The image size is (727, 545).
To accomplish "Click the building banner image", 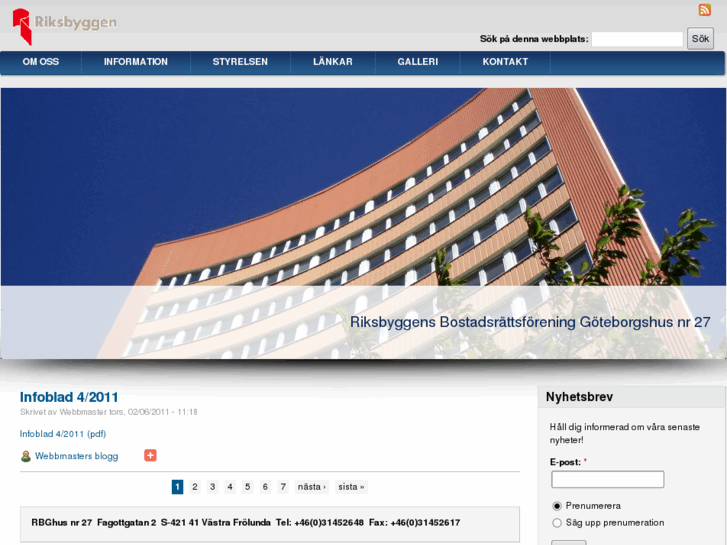I will pos(363,223).
